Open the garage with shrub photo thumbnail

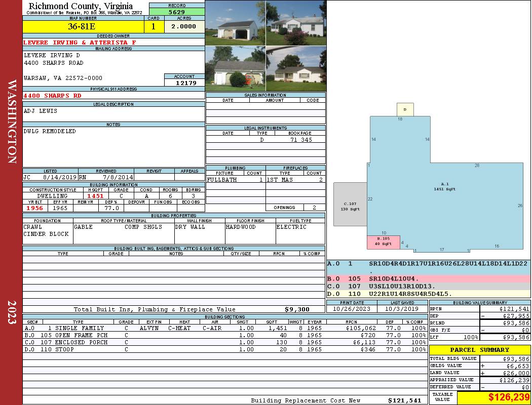pos(235,69)
